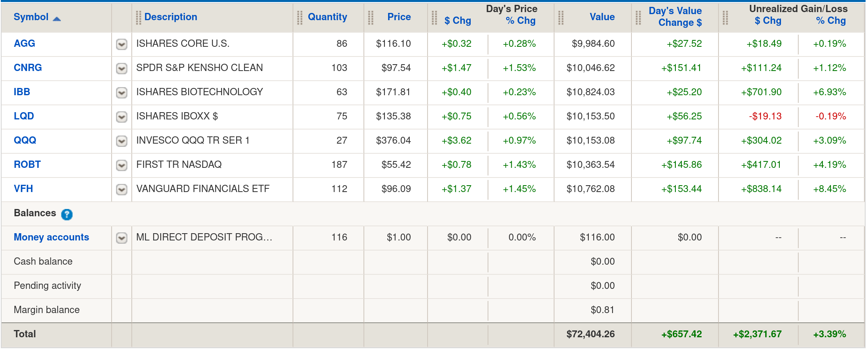Click the Day's Value Change drag handle
This screenshot has height=351, width=868.
coord(638,17)
